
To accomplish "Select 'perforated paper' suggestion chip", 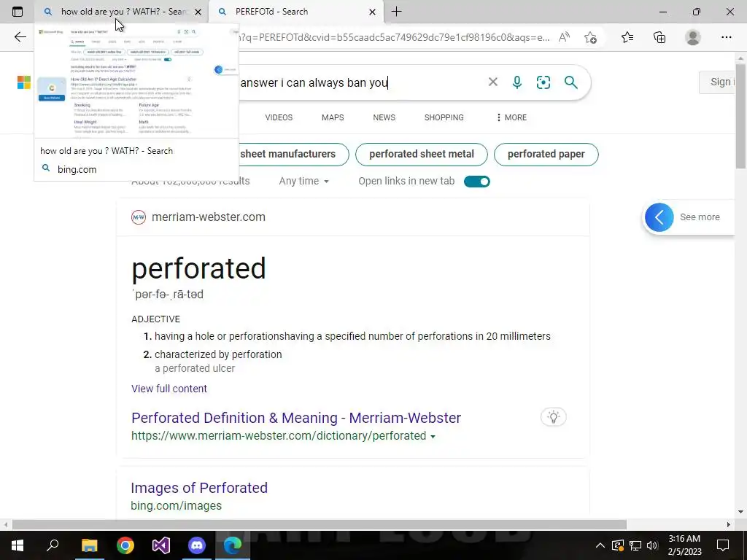I will coord(546,155).
